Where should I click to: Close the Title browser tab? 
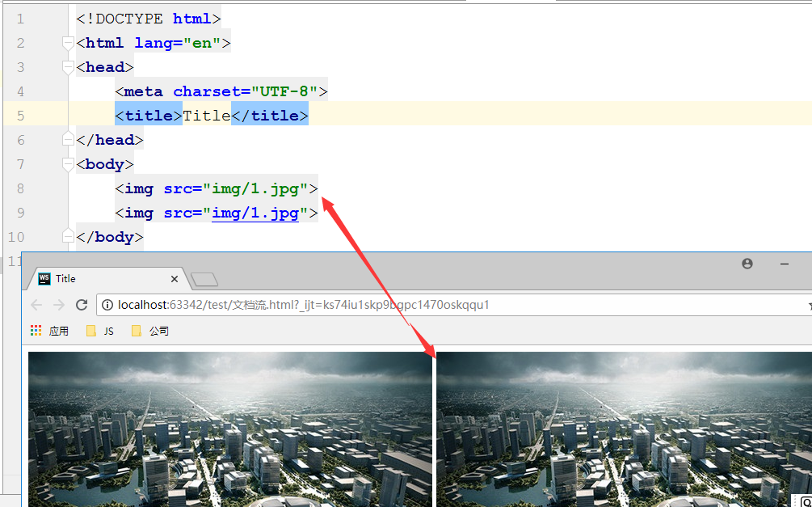[x=174, y=279]
